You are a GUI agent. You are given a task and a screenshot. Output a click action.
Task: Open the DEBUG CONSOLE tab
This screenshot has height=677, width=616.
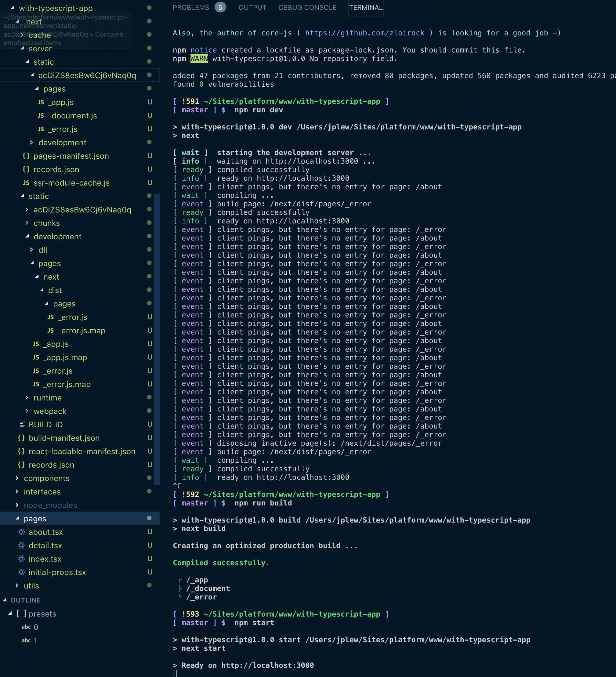[x=307, y=7]
